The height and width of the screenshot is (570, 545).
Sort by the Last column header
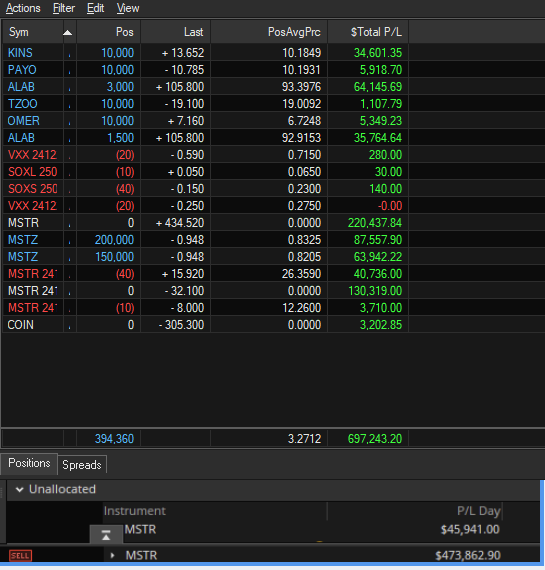(x=175, y=32)
